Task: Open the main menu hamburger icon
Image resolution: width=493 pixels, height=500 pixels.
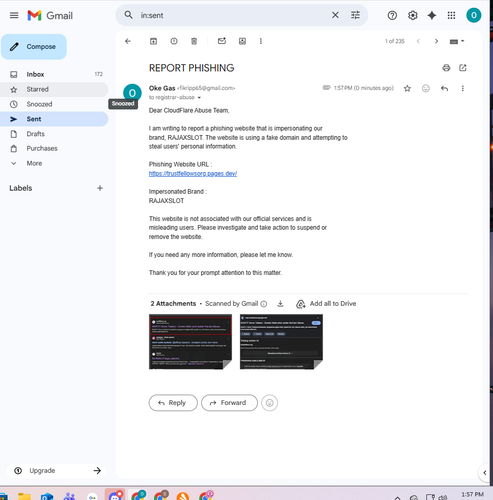Action: 14,15
